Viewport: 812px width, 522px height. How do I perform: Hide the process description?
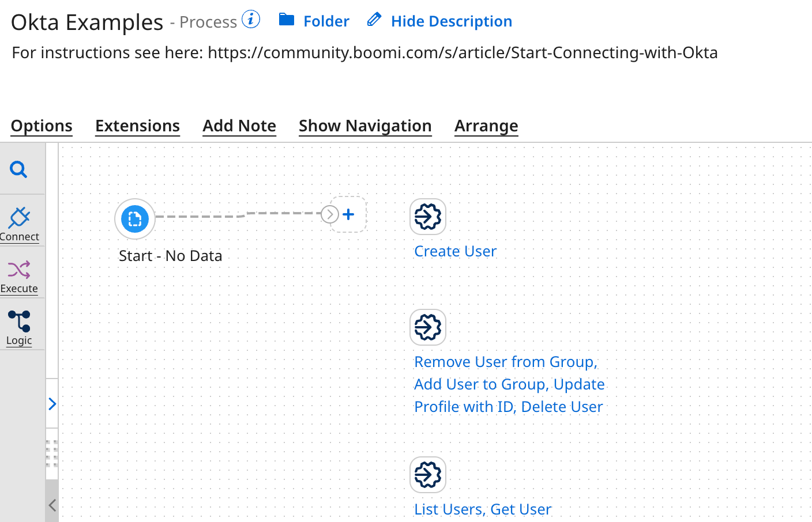440,21
